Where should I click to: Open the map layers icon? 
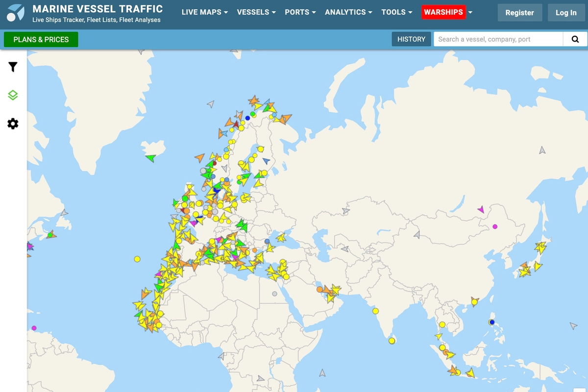tap(13, 95)
